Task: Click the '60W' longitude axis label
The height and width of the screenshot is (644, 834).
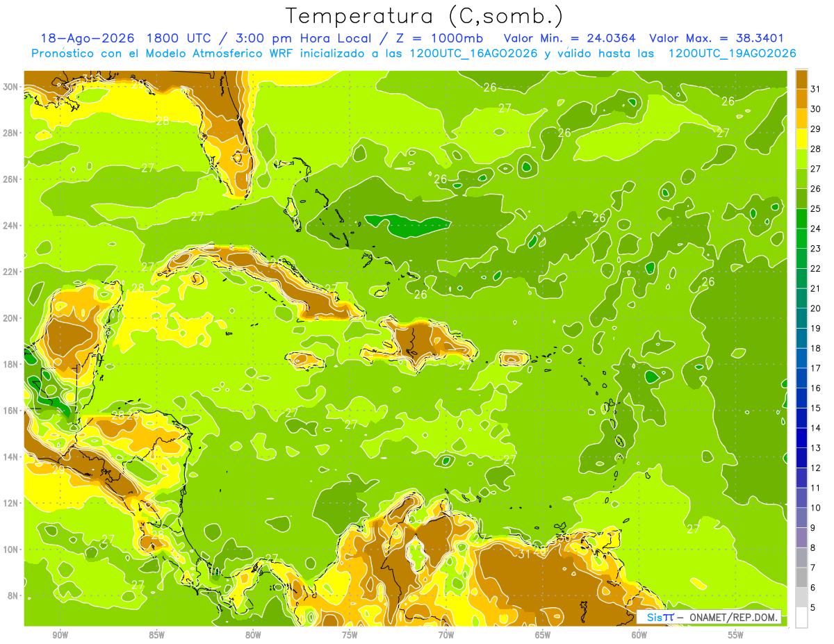Action: point(639,634)
